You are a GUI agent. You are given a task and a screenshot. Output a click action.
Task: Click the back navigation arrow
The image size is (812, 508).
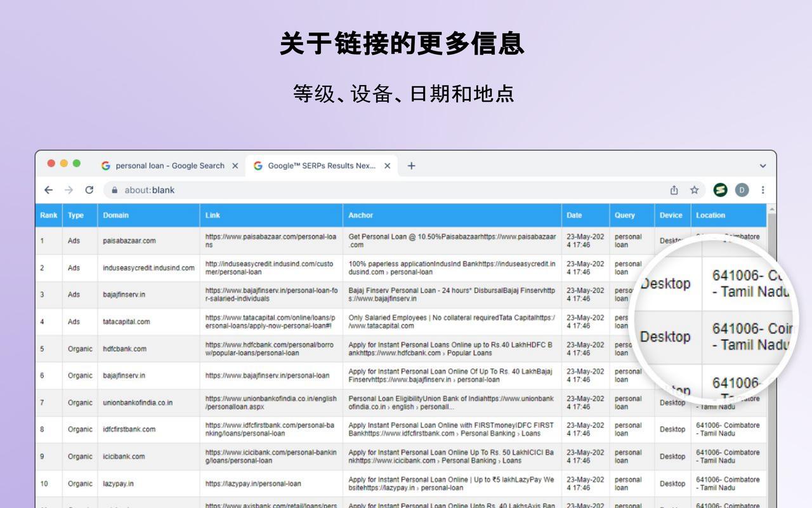click(x=49, y=190)
